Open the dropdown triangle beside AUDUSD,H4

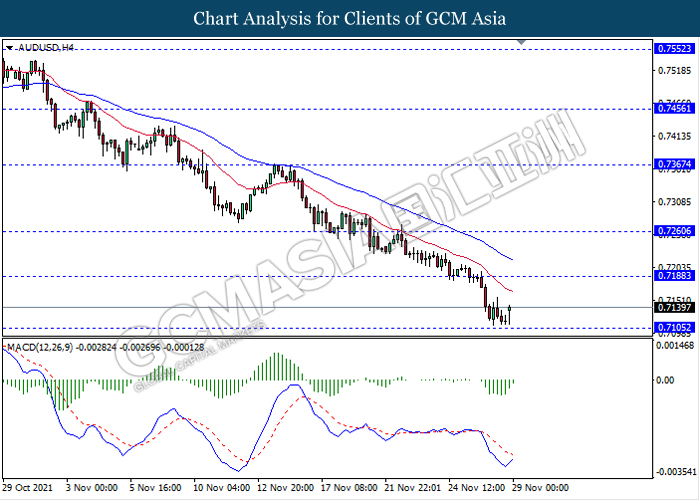click(10, 48)
